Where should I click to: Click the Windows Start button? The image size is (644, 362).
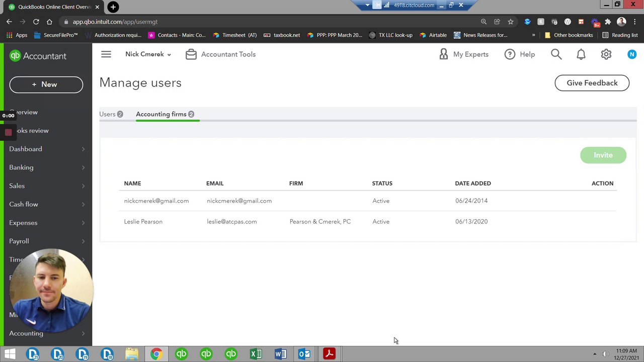(10, 354)
